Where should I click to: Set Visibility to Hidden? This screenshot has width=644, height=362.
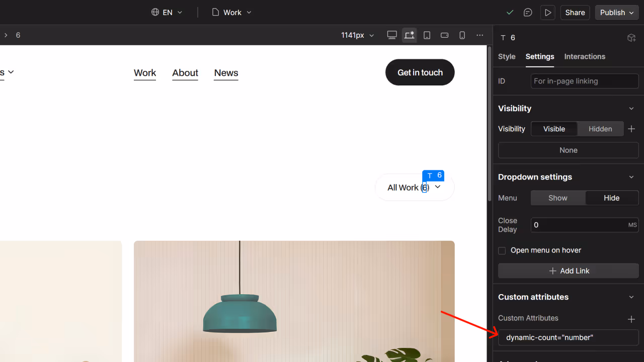click(600, 129)
